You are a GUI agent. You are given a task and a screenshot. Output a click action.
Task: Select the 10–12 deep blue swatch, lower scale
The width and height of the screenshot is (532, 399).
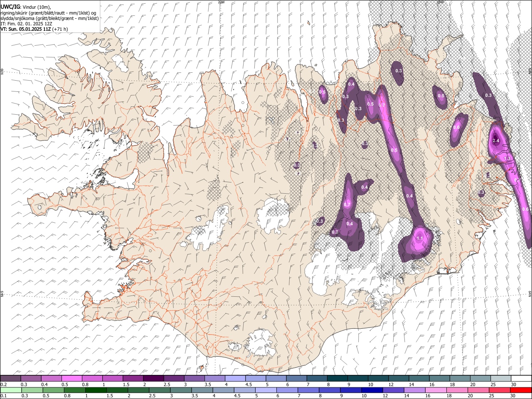[372, 390]
